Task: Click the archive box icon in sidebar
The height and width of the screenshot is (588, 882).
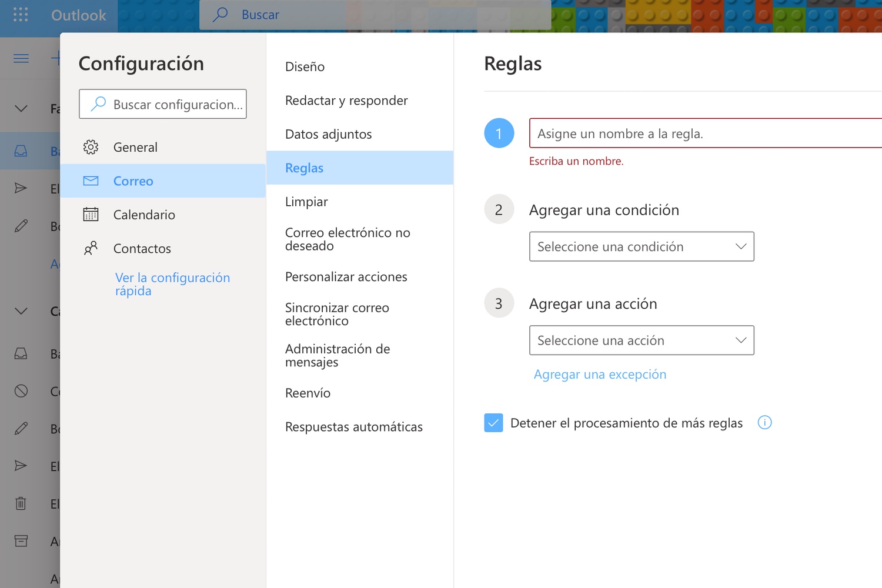Action: click(21, 541)
